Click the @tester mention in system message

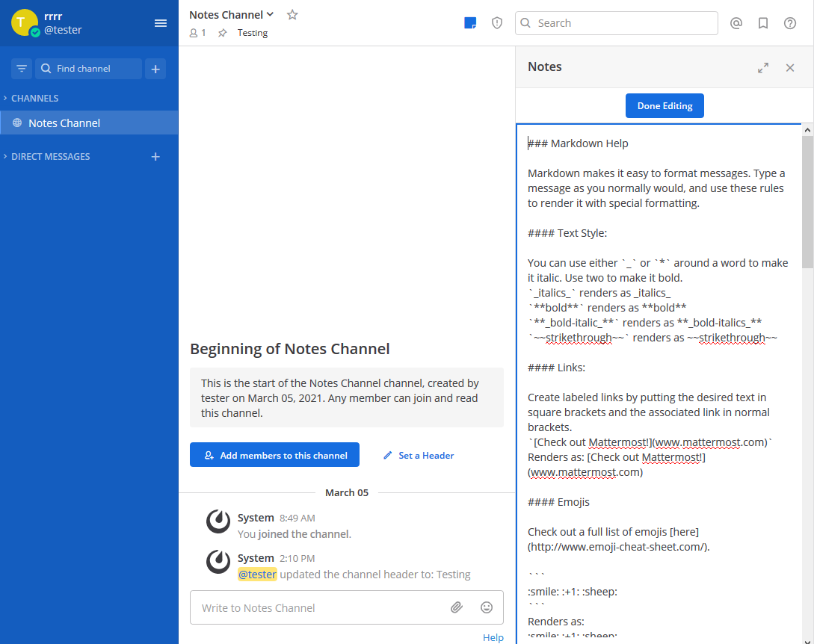257,575
